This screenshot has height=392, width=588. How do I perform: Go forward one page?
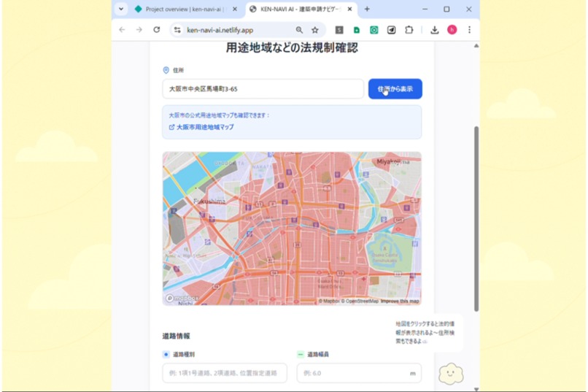pos(139,30)
